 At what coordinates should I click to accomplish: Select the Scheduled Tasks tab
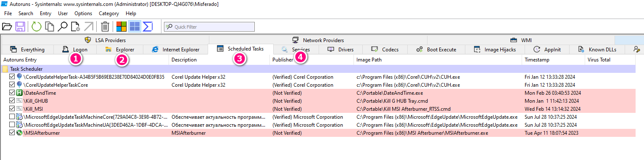[x=241, y=49]
